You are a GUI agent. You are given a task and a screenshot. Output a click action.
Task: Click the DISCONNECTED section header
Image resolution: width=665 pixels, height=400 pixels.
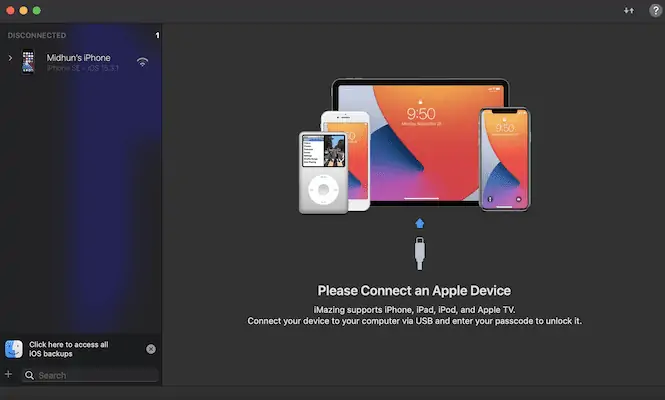click(36, 35)
